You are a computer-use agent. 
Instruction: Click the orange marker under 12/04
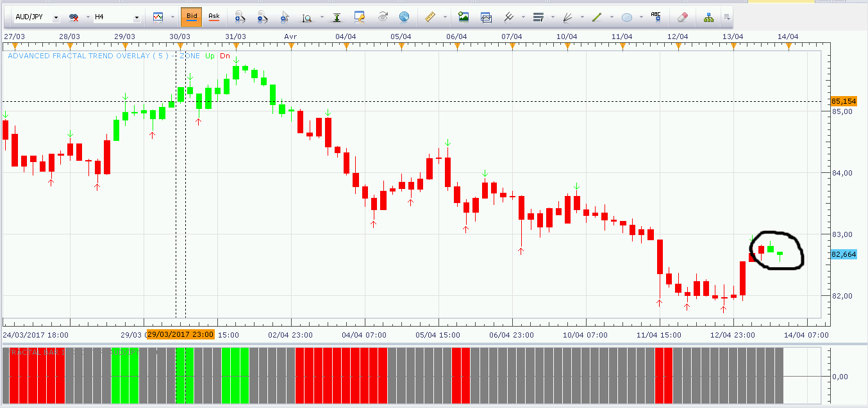coord(678,45)
